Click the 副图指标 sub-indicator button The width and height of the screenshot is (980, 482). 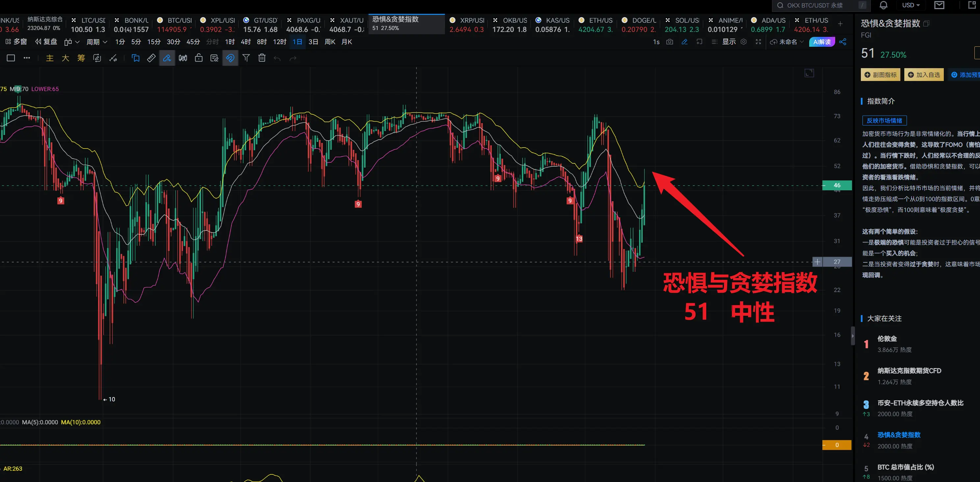pyautogui.click(x=880, y=75)
